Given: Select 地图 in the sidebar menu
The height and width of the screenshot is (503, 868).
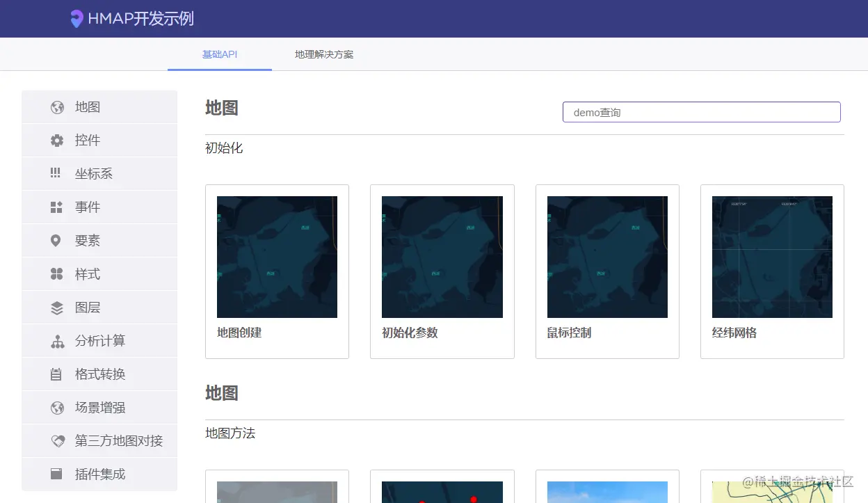Looking at the screenshot, I should (x=99, y=107).
